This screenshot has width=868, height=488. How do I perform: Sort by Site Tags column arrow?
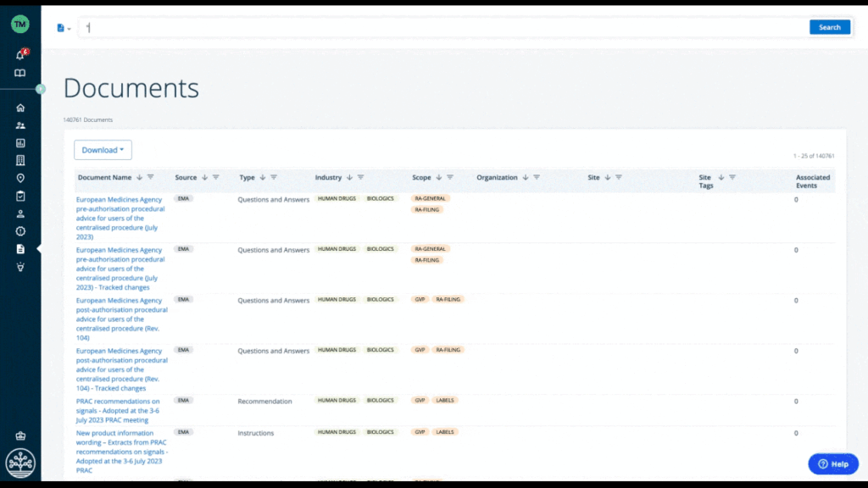coord(721,178)
